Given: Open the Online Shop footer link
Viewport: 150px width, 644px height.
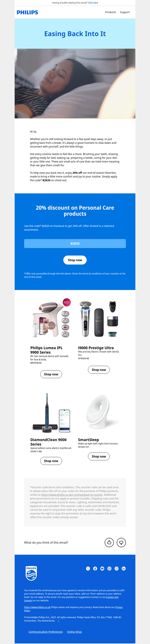Looking at the screenshot, I should click(x=74, y=632).
